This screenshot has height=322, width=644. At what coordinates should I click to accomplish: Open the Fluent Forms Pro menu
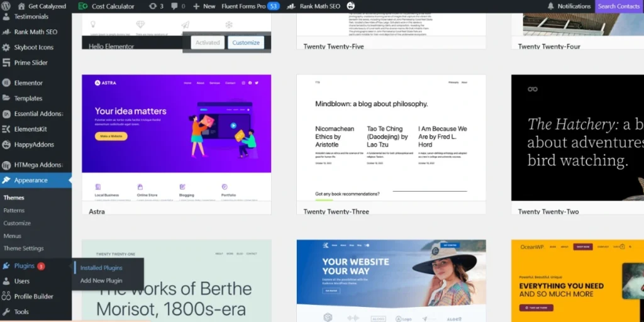250,6
